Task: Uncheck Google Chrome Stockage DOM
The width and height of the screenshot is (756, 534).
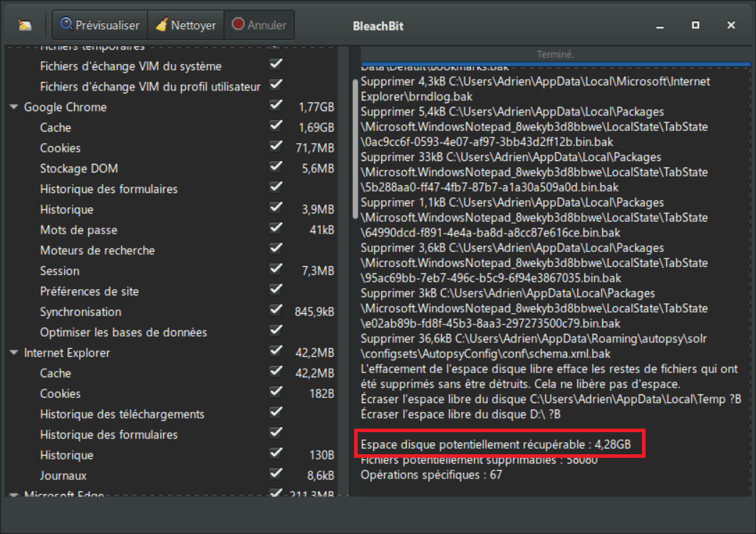Action: tap(276, 167)
